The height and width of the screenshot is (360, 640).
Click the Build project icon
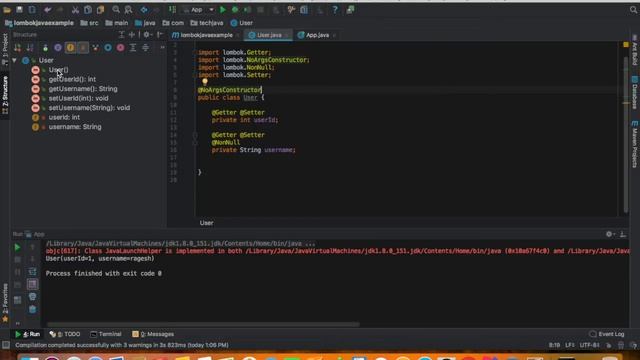[x=173, y=10]
